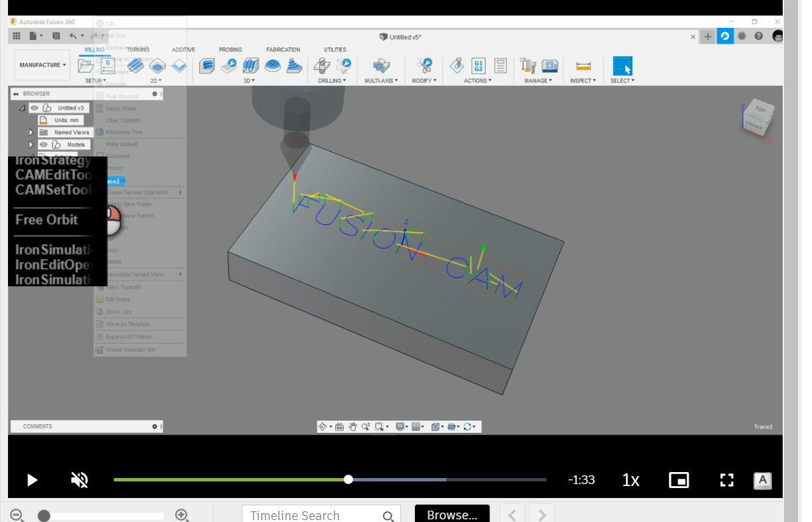Choose Show Log from the context menu
The height and width of the screenshot is (522, 812).
tap(118, 311)
